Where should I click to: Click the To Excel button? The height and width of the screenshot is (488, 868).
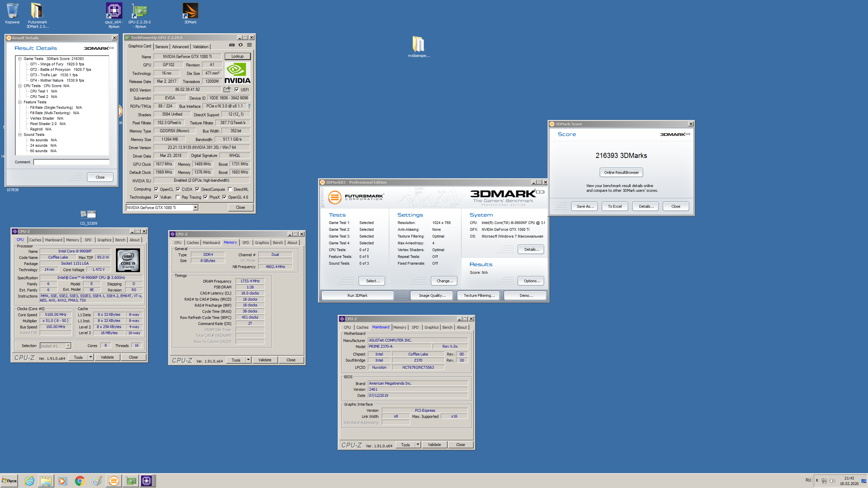click(615, 206)
